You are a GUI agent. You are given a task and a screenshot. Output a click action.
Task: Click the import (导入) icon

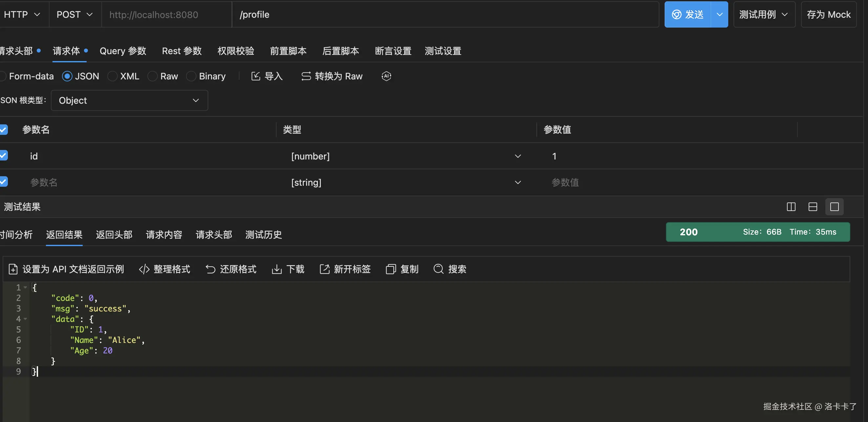256,76
